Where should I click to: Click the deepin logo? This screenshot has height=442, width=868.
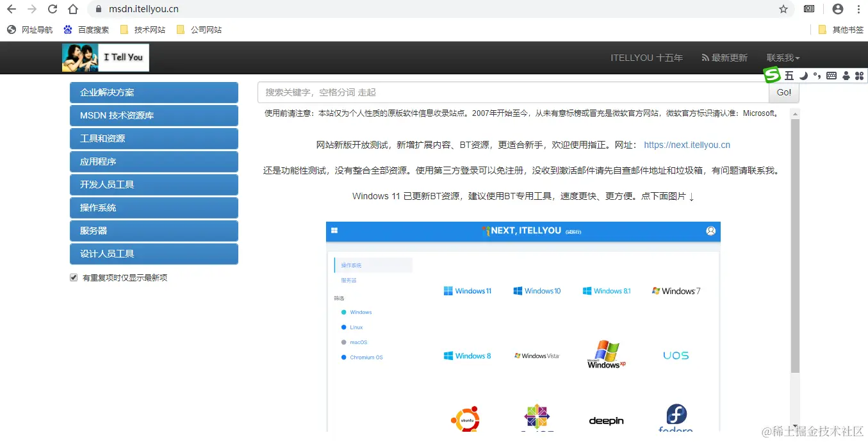click(x=606, y=421)
